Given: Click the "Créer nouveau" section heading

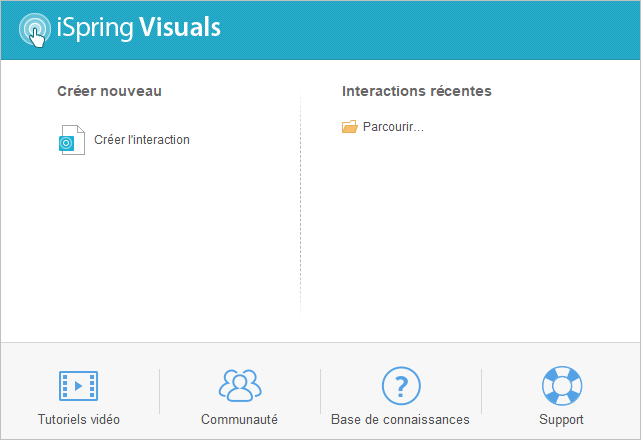Looking at the screenshot, I should coord(109,91).
